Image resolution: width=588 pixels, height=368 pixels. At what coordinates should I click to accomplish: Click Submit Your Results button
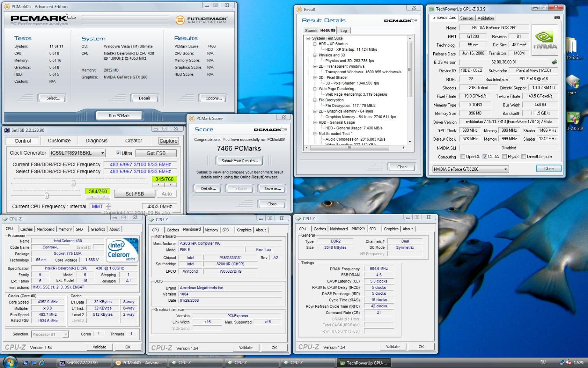tap(240, 161)
